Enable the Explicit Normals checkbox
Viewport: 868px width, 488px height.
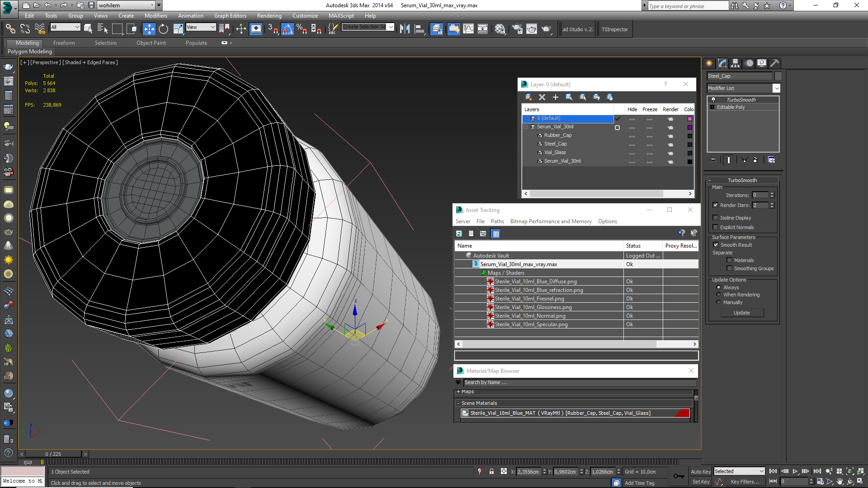click(x=715, y=227)
